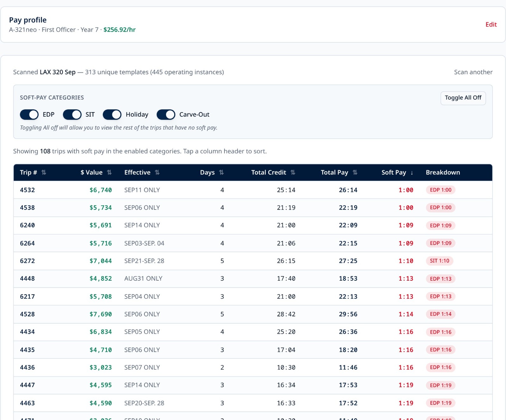Sort by Trip # column icon
Screen dimensions: 506x420
coord(44,172)
